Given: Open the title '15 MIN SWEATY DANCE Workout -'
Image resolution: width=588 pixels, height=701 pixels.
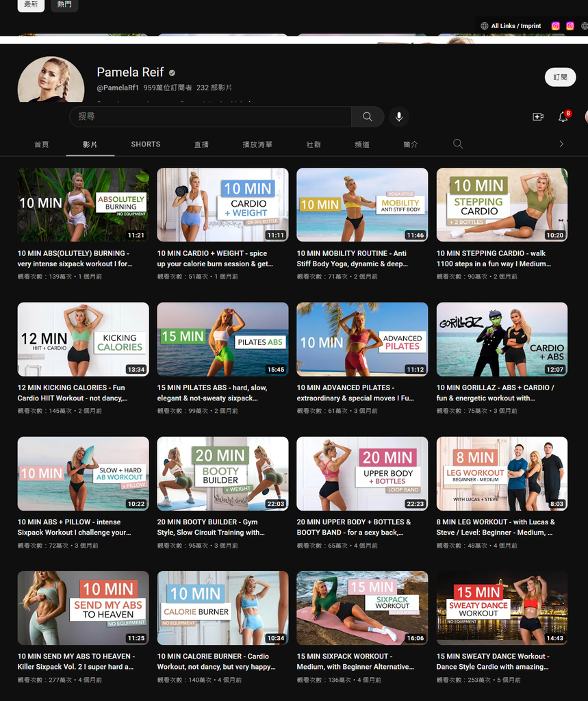Looking at the screenshot, I should pyautogui.click(x=494, y=662).
